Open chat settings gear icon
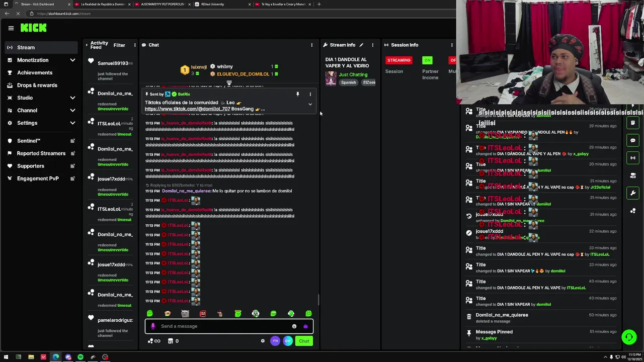The image size is (644, 362). (x=263, y=341)
